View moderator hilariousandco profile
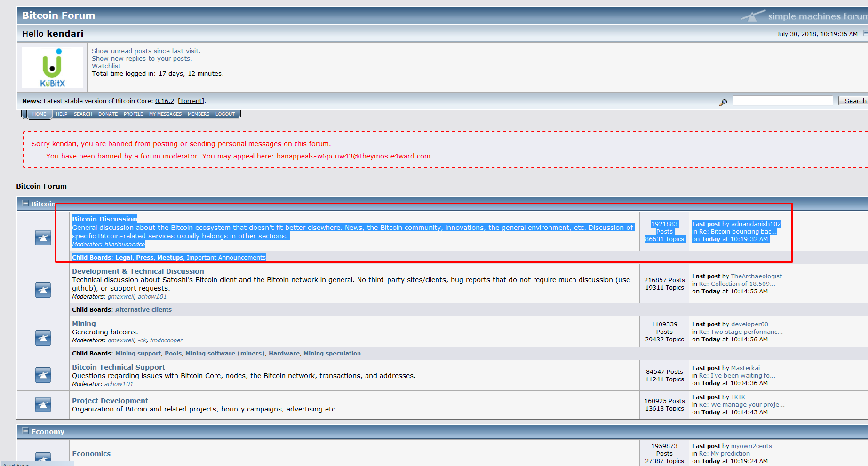Viewport: 868px width, 466px height. (125, 245)
